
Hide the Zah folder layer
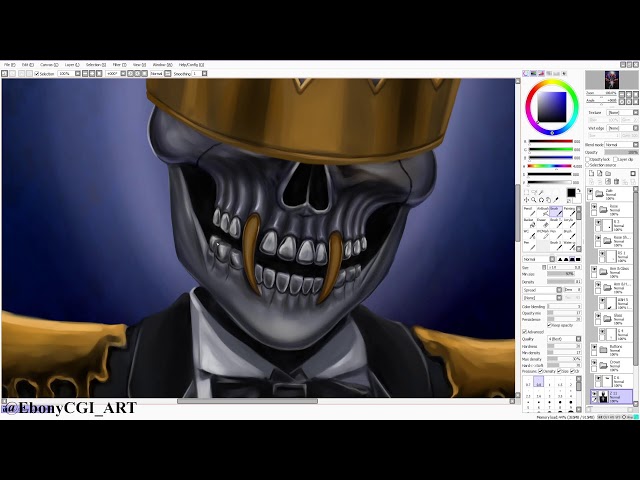click(590, 191)
